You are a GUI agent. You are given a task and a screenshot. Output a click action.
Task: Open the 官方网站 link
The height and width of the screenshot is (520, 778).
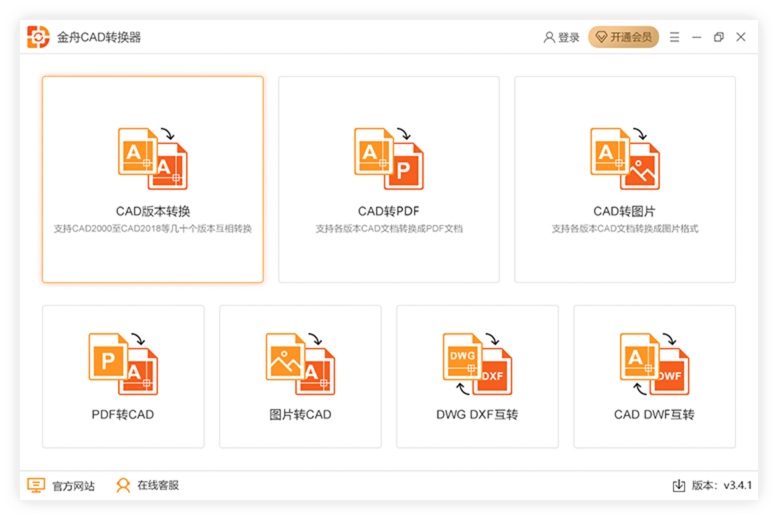73,486
